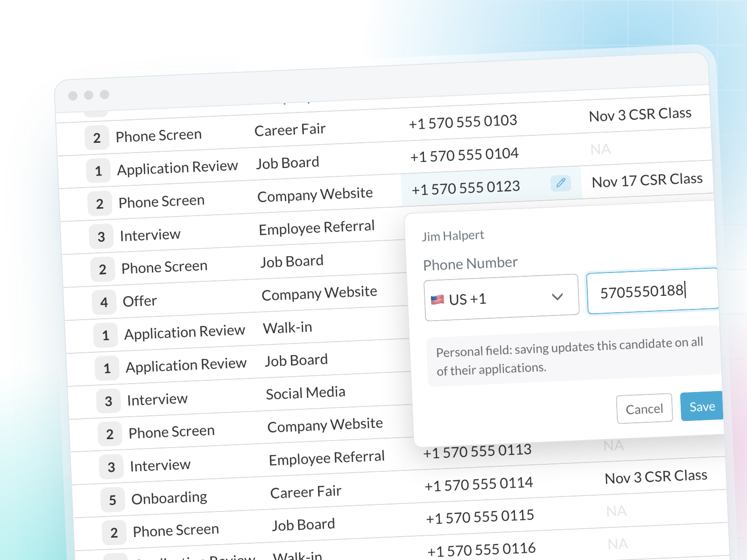Click the Jim Halpert name in the popup
The height and width of the screenshot is (560, 747).
point(453,236)
